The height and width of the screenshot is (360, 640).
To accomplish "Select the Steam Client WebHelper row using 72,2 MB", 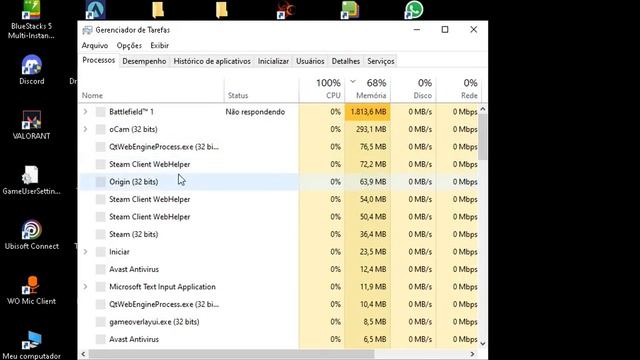I will click(278, 164).
